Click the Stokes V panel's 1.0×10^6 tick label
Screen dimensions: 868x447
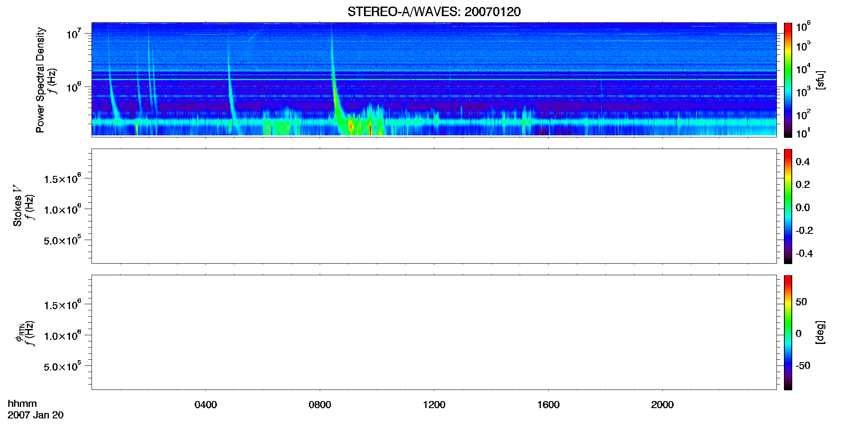tap(63, 209)
